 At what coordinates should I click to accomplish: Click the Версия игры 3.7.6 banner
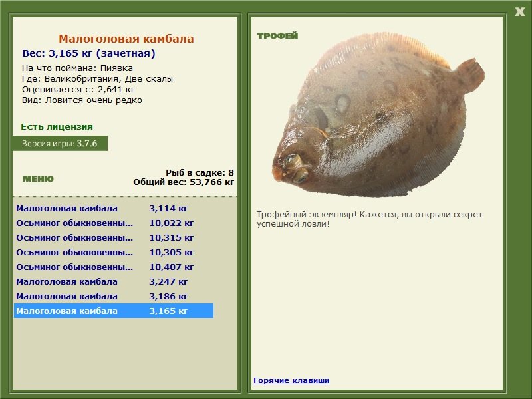click(x=60, y=143)
